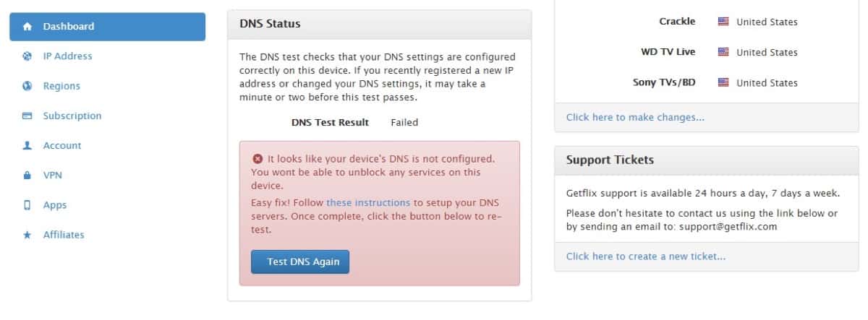Click the red error icon in DNS alert
The width and height of the screenshot is (868, 320).
coord(258,158)
